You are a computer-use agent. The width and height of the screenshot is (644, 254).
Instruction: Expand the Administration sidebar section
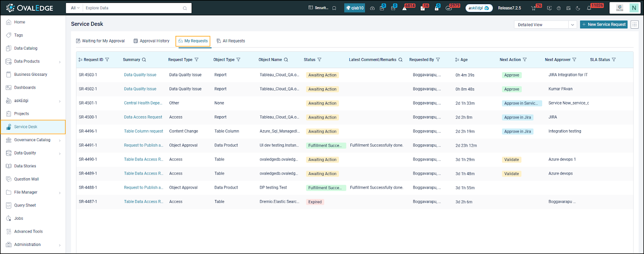60,245
